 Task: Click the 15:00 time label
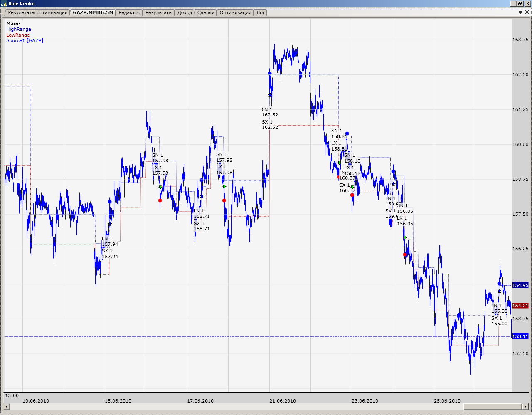point(12,395)
